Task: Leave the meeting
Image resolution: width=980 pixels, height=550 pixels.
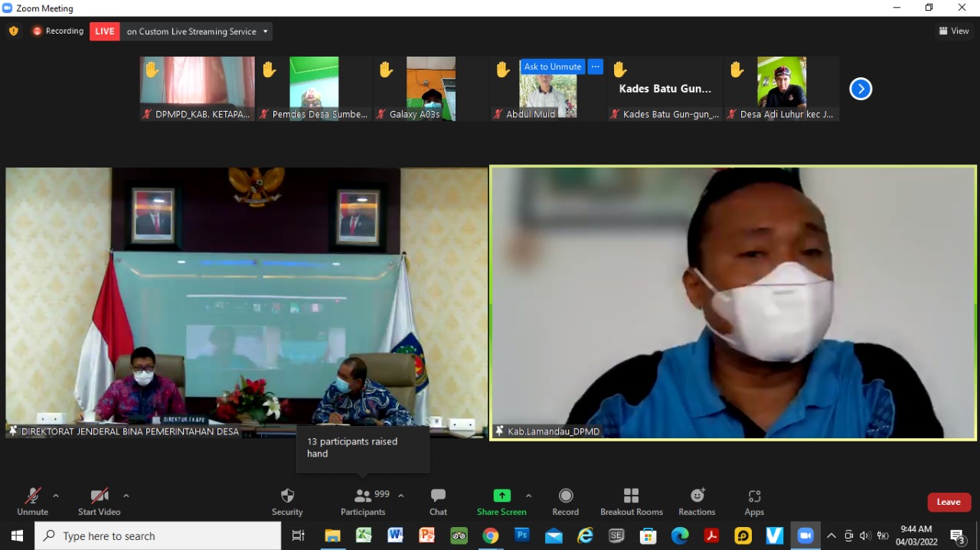Action: (x=949, y=502)
